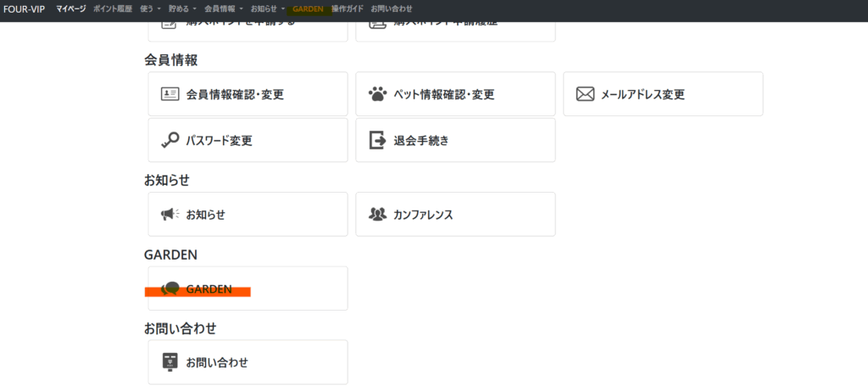Click the mailbox icon for お問い合わせ

(170, 362)
